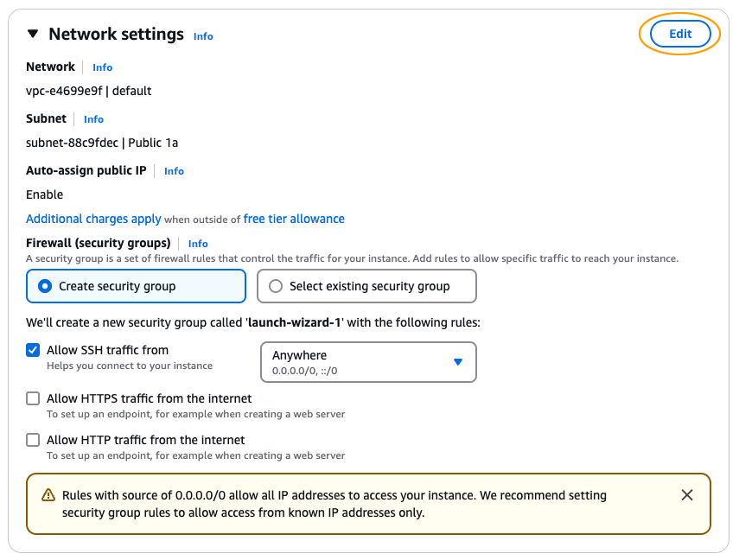Enable Allow HTTPS traffic from the internet
This screenshot has width=739, height=560.
(x=32, y=398)
